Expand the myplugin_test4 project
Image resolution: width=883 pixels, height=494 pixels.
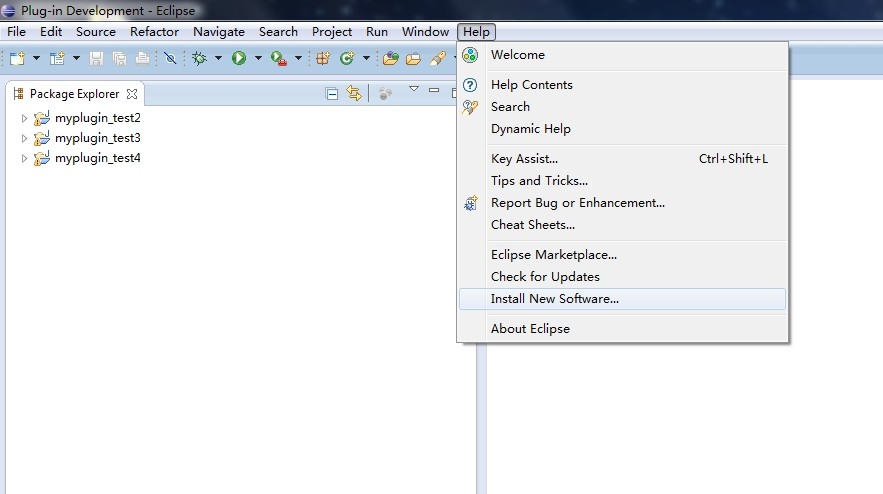click(x=24, y=159)
